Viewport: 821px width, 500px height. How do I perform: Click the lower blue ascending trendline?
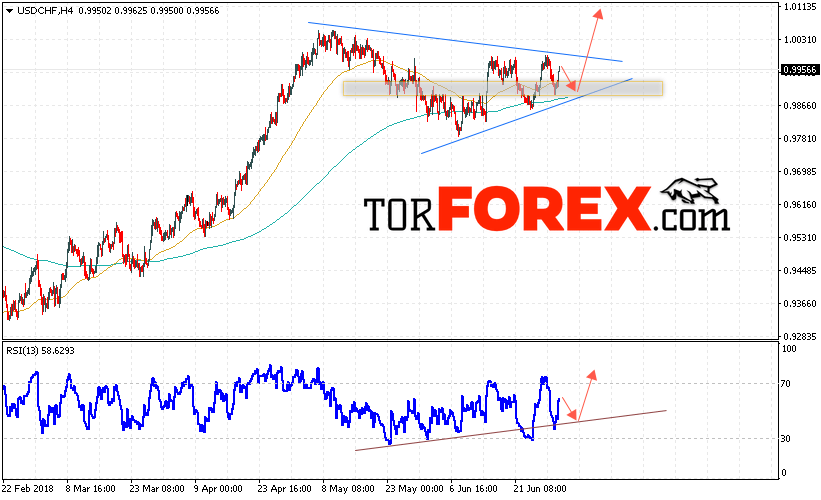[x=526, y=116]
